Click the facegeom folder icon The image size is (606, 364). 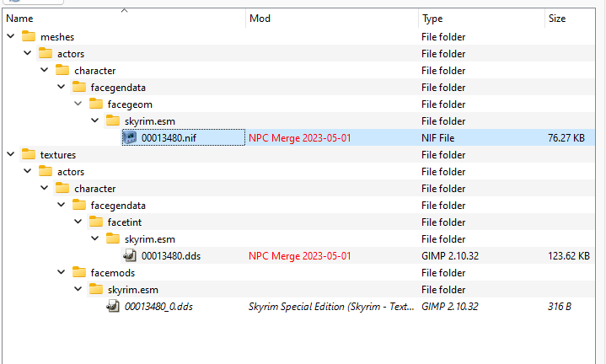tap(96, 104)
